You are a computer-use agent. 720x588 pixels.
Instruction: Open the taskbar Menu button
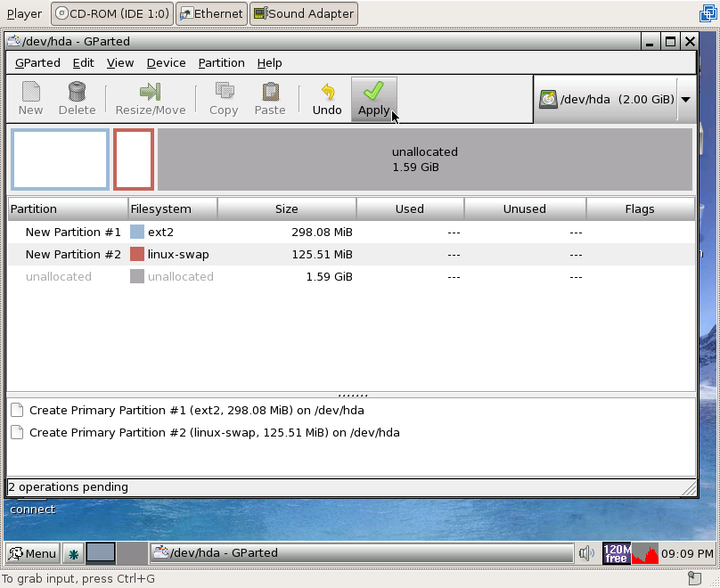pyautogui.click(x=32, y=553)
